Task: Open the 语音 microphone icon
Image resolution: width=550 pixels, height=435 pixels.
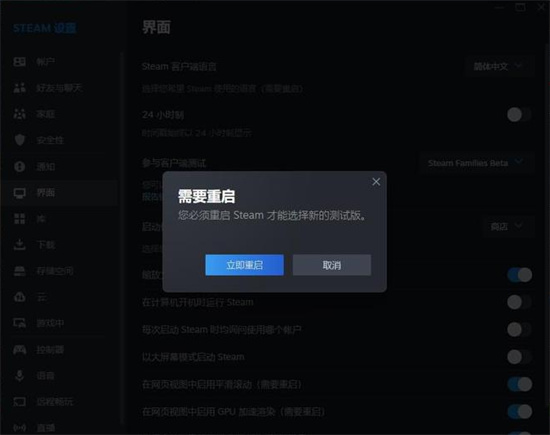Action: coord(20,375)
